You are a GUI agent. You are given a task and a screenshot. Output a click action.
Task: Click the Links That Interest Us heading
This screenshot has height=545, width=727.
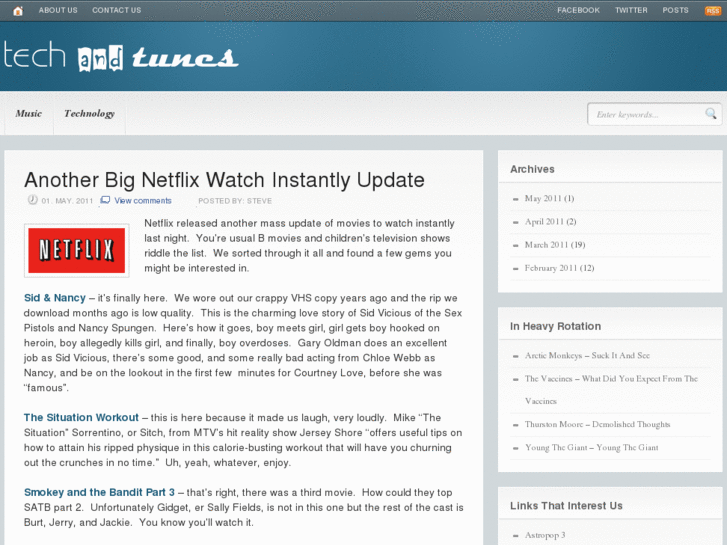point(566,506)
